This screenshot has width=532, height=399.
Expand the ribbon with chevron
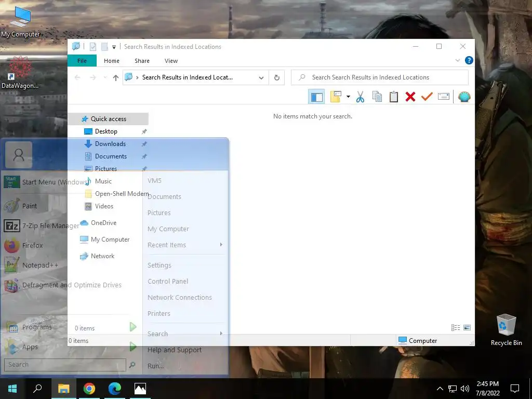[458, 60]
